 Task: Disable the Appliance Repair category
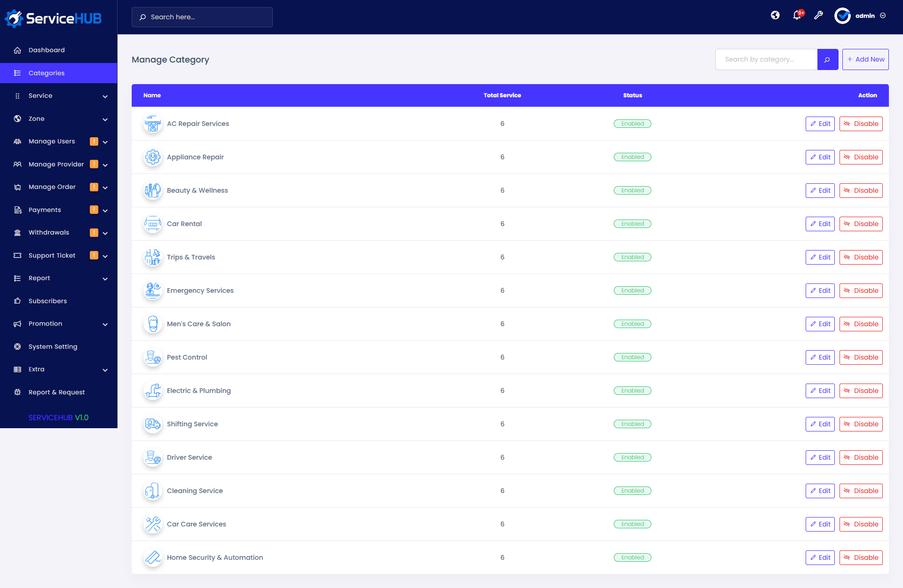coord(861,157)
